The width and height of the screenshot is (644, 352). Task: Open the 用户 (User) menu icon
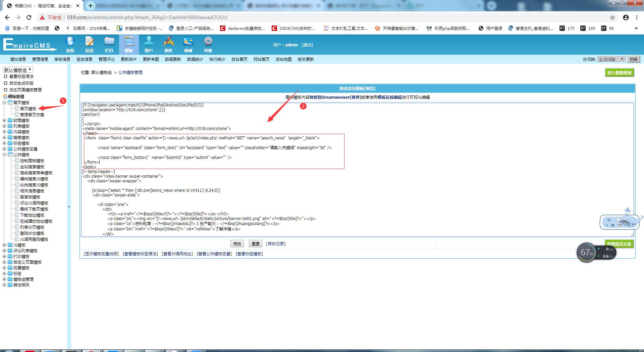tap(149, 44)
